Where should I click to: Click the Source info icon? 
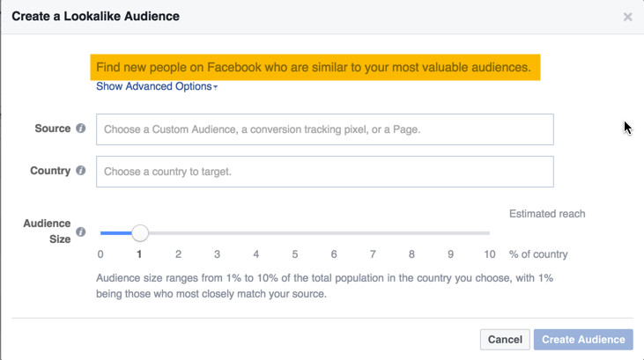point(81,129)
